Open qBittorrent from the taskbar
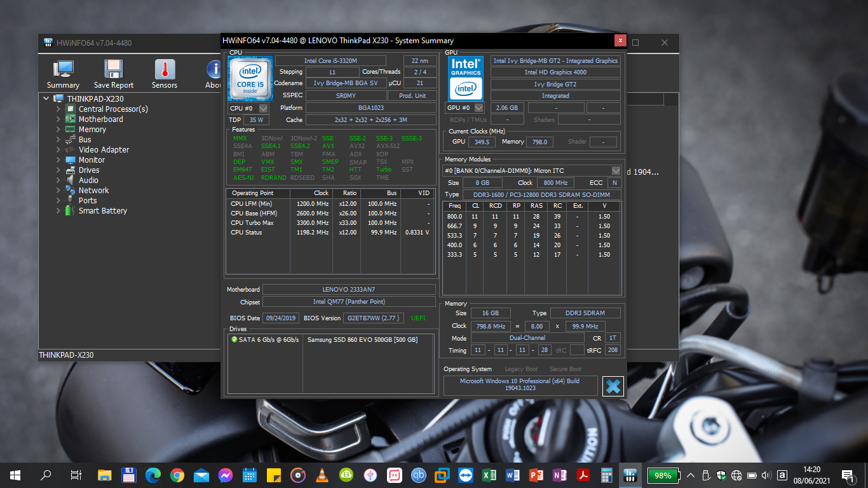The height and width of the screenshot is (488, 868). (419, 475)
